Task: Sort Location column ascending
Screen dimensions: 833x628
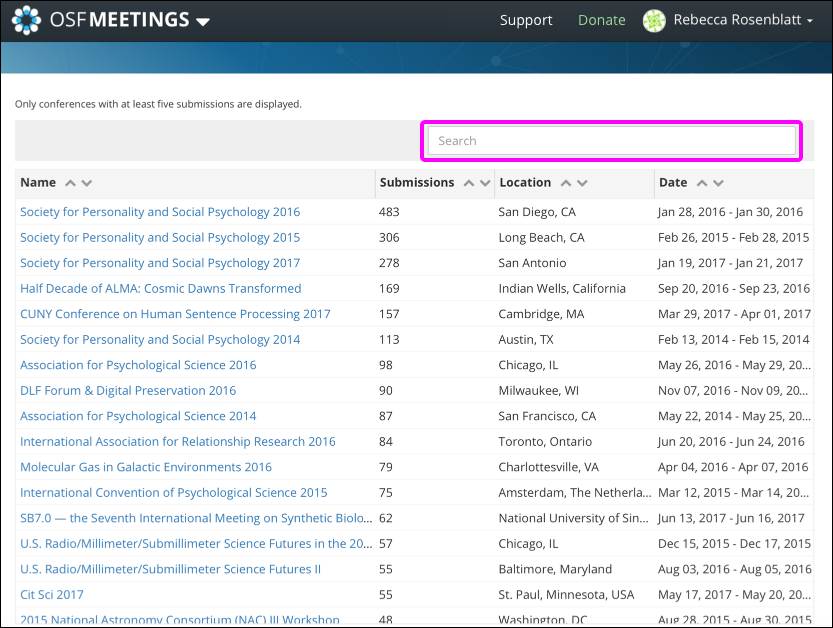Action: (x=566, y=183)
